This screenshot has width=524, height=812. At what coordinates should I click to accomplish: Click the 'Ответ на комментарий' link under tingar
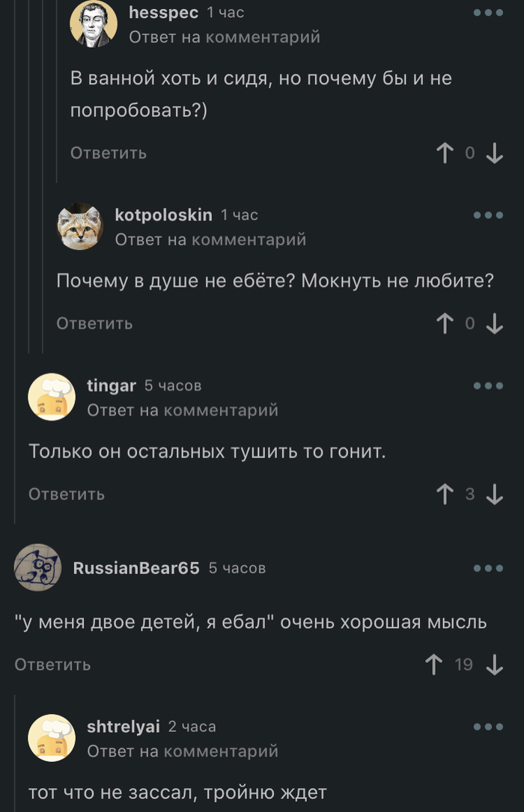183,409
